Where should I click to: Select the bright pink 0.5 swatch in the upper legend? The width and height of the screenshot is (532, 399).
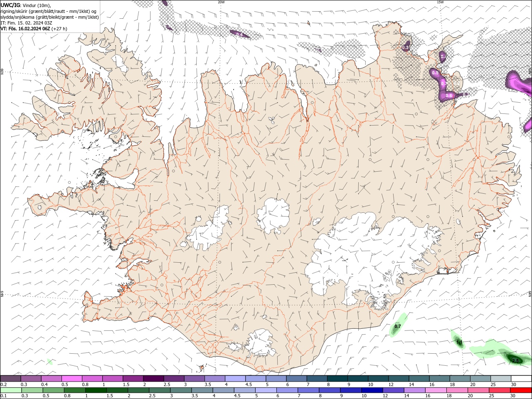click(71, 379)
